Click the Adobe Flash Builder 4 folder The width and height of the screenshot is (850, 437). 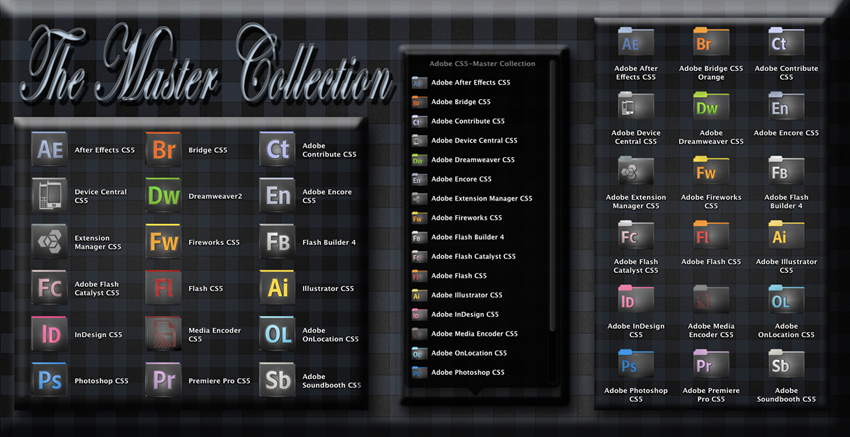click(x=786, y=171)
